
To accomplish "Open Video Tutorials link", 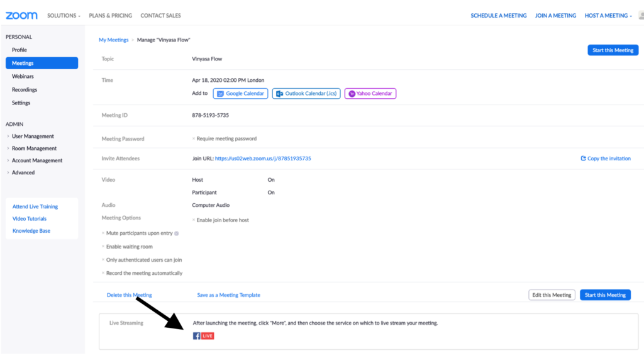I will [x=29, y=219].
